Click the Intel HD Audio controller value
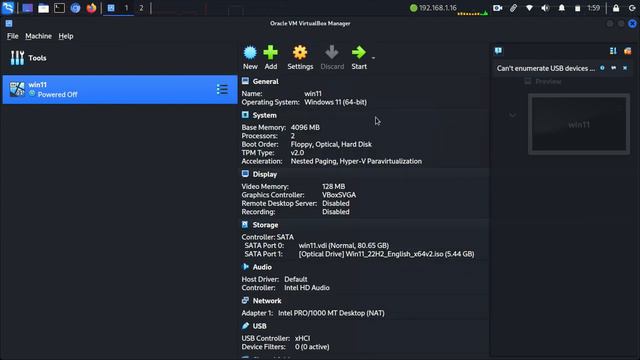The height and width of the screenshot is (360, 640). click(x=307, y=288)
